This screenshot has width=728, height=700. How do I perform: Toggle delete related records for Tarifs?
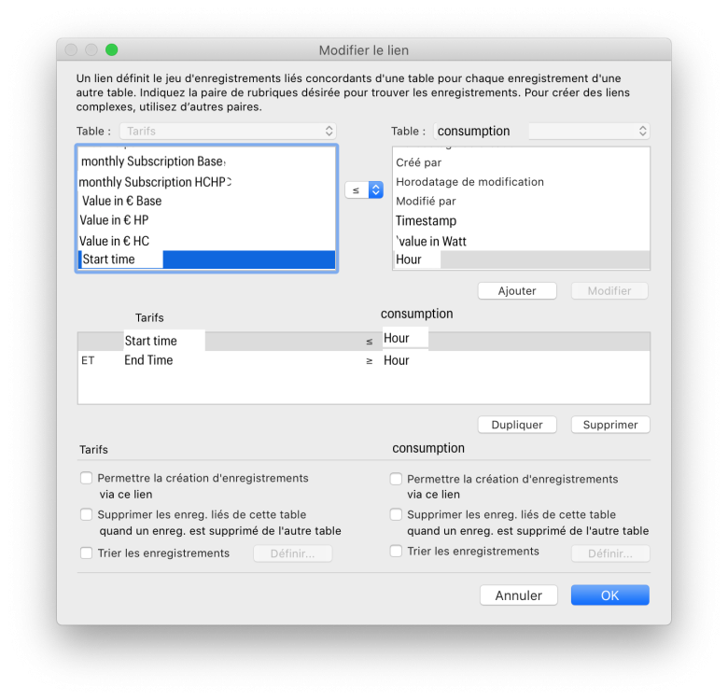[87, 514]
